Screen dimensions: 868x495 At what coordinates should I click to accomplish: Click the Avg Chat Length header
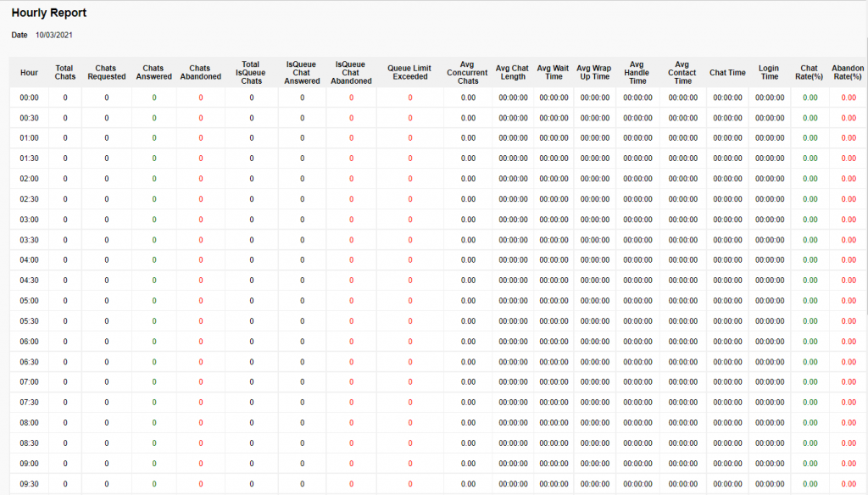click(x=512, y=73)
